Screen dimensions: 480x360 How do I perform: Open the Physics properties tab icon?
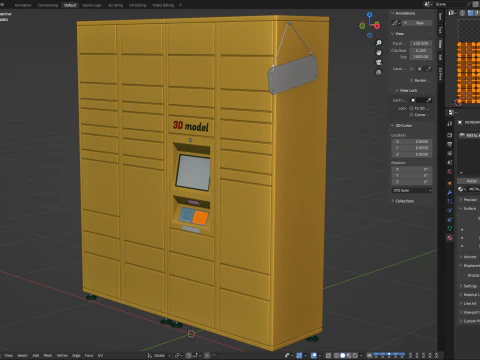coord(450,210)
